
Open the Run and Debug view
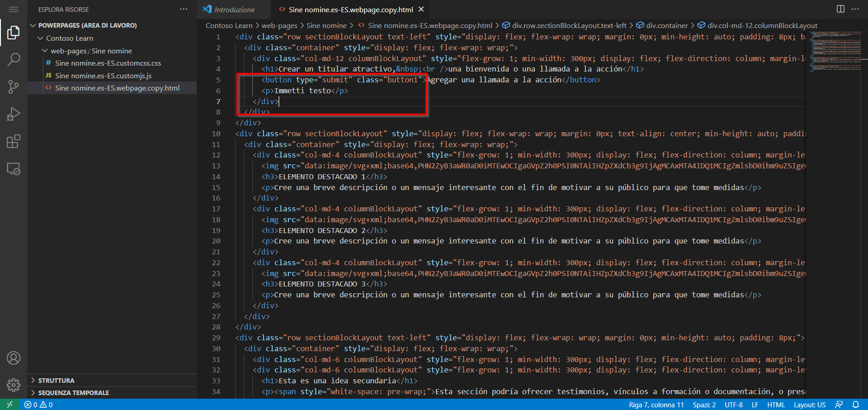14,114
